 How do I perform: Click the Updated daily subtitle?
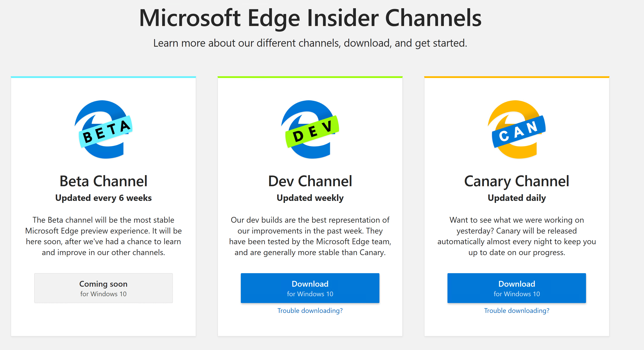pyautogui.click(x=516, y=198)
